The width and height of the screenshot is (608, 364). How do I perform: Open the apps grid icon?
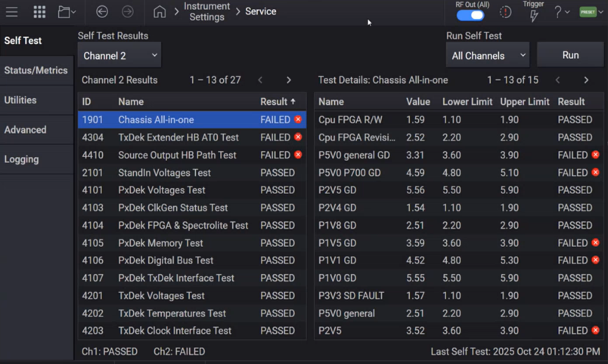[39, 12]
